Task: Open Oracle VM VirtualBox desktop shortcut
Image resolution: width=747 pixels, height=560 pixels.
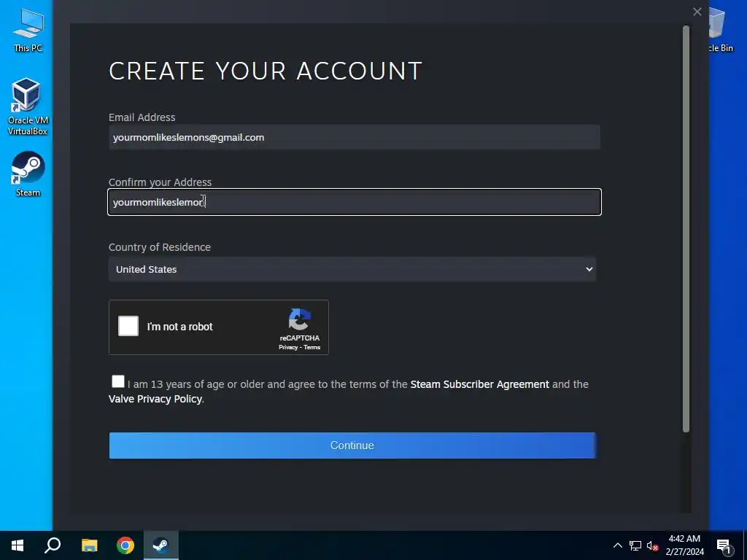Action: click(x=28, y=106)
